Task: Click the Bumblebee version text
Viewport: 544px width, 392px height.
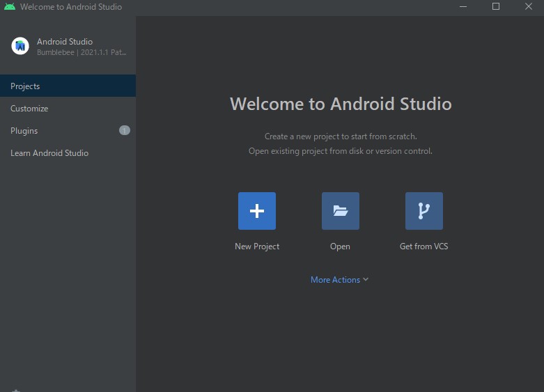Action: [81, 52]
